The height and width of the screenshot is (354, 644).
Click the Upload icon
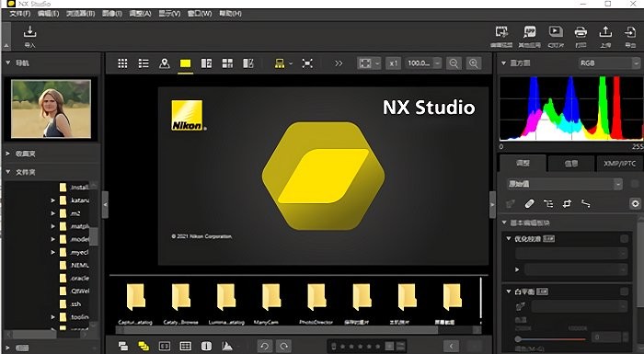605,32
